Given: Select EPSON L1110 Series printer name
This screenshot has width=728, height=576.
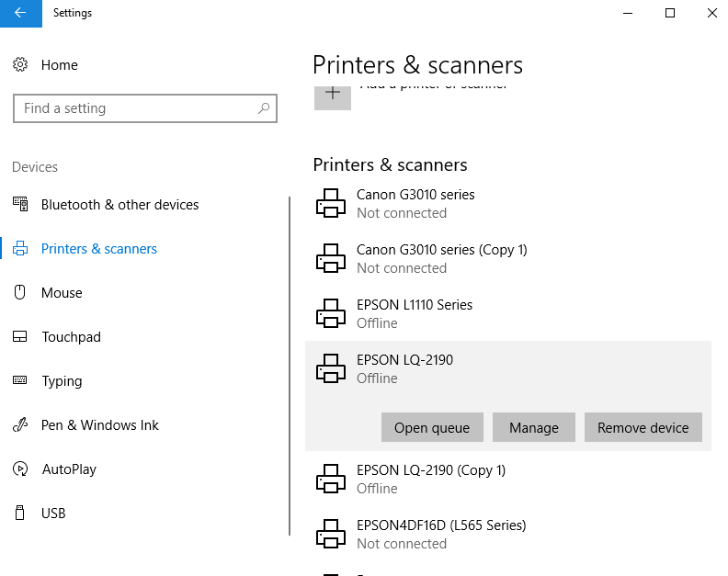Looking at the screenshot, I should [x=415, y=305].
